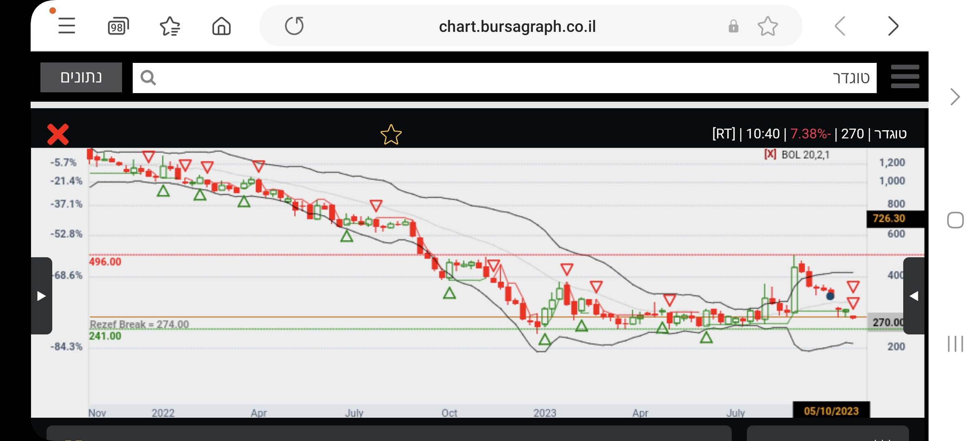Open the bookmarks list icon
Image resolution: width=980 pixels, height=441 pixels.
pos(170,27)
